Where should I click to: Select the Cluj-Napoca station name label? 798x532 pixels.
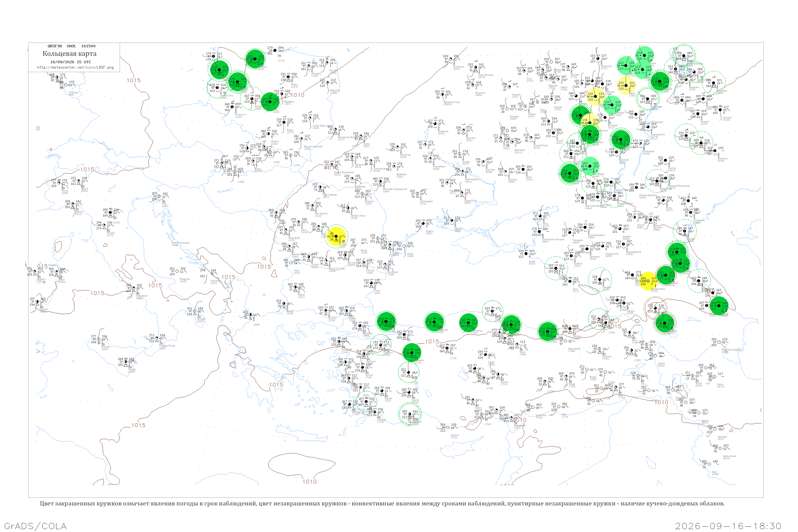click(x=321, y=214)
